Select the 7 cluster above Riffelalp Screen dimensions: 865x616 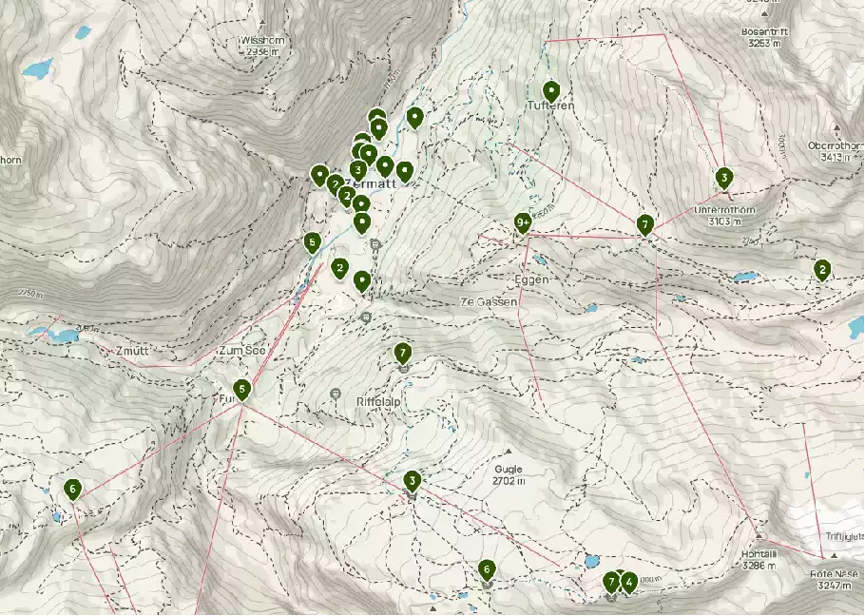pos(403,353)
